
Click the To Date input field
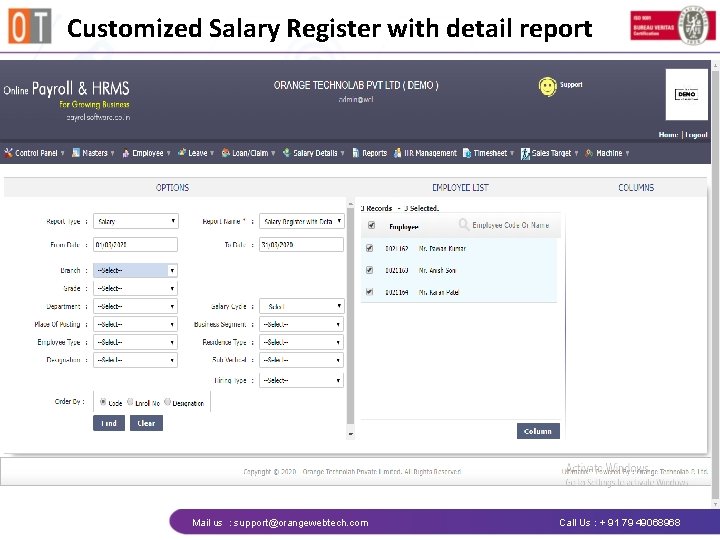(x=301, y=244)
